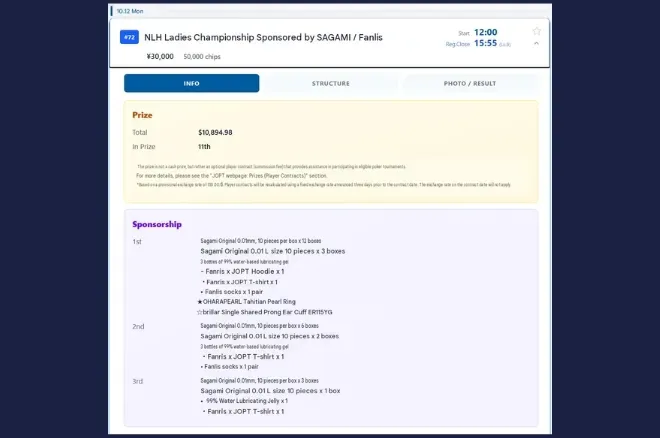Click the $10,894.98 total prize value
This screenshot has width=660, height=438.
pyautogui.click(x=215, y=133)
